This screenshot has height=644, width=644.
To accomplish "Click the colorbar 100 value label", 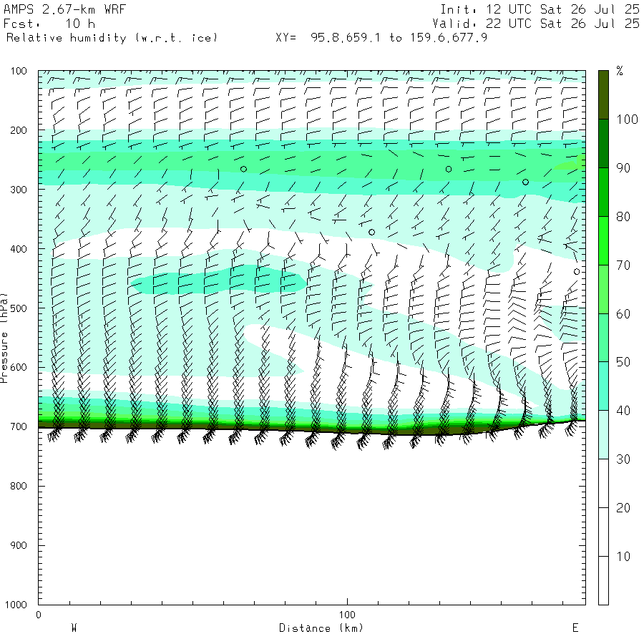I will (x=627, y=119).
